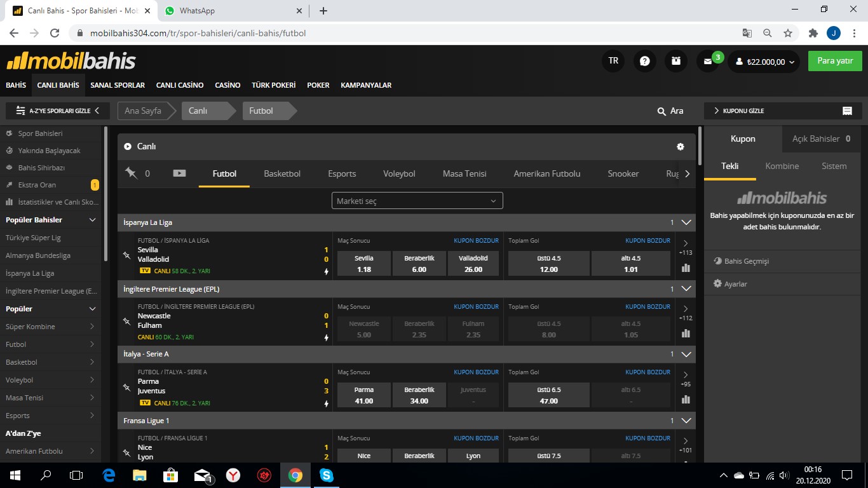Show more markets for Sevilla match (+113)
Screen dimensions: 868x488
686,248
